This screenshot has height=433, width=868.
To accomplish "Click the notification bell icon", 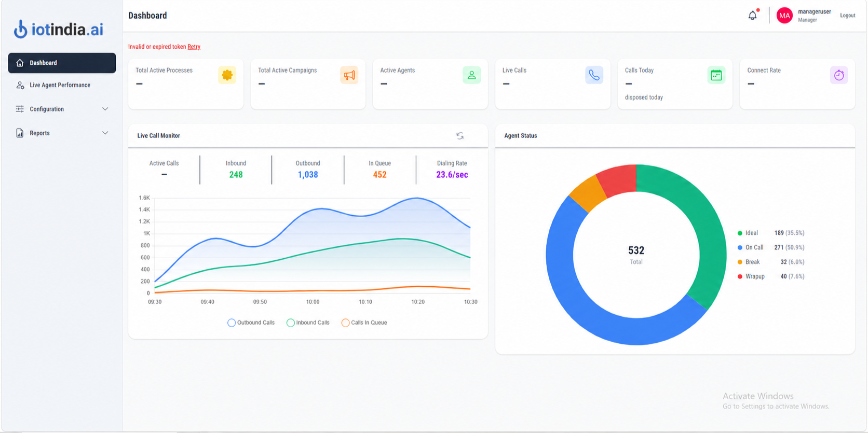I will tap(752, 16).
